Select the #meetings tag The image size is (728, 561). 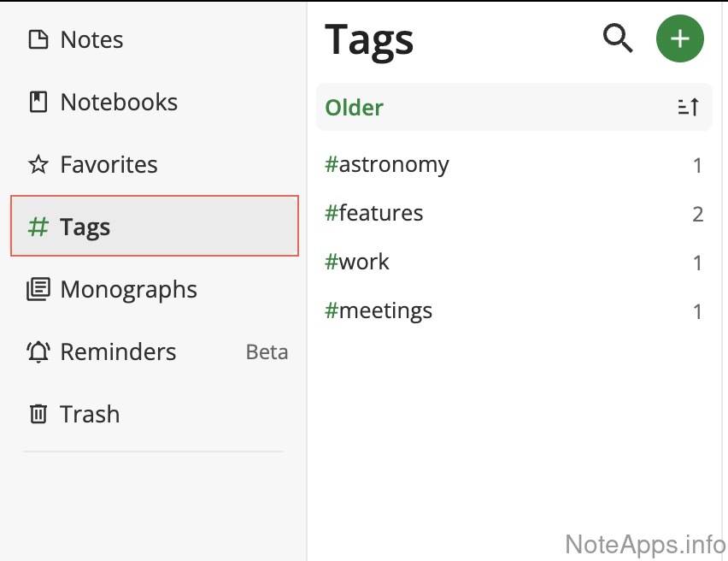(379, 310)
